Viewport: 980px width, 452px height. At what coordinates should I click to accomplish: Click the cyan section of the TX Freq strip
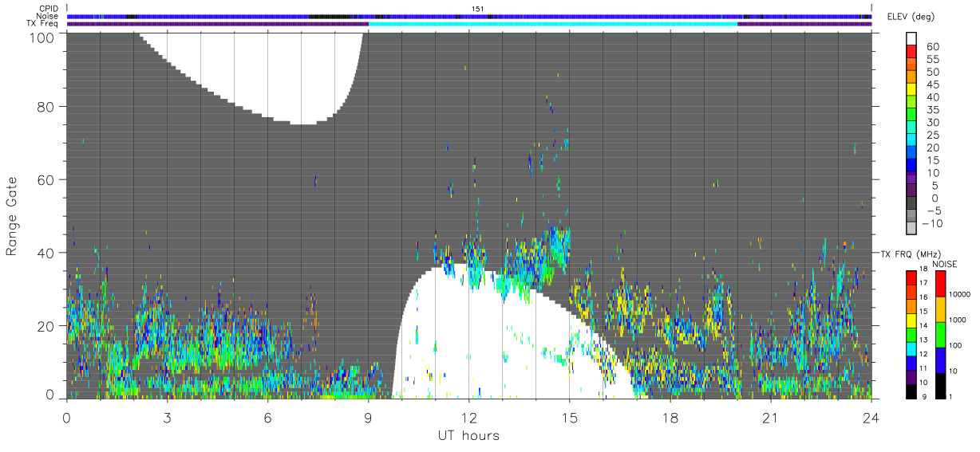[x=553, y=24]
